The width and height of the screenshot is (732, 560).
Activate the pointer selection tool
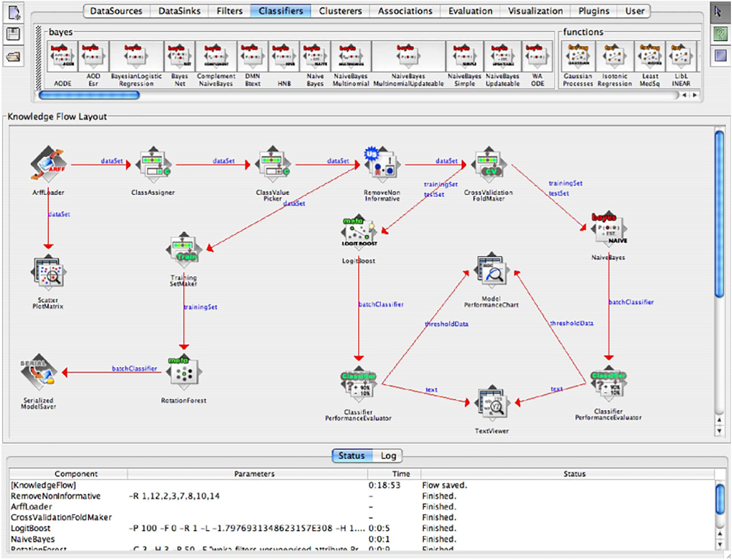718,13
